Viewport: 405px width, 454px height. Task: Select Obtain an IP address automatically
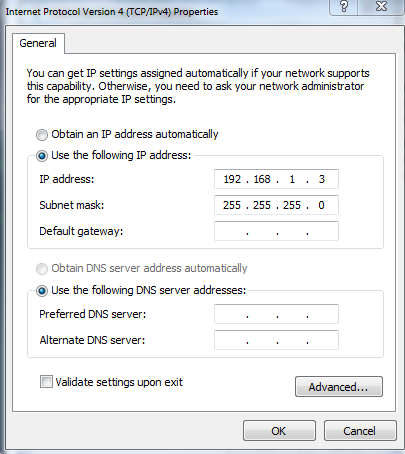(x=42, y=135)
